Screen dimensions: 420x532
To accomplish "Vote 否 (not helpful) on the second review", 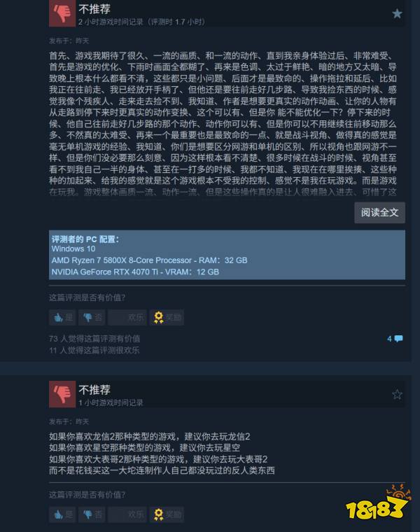I will 92,514.
